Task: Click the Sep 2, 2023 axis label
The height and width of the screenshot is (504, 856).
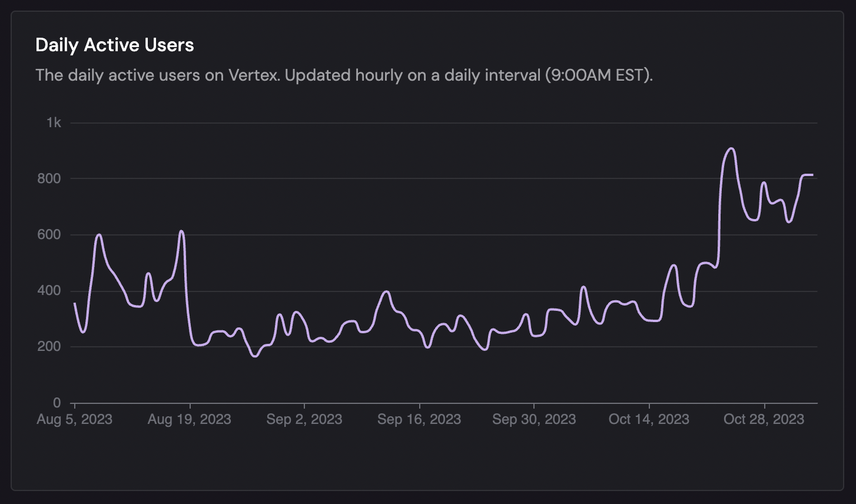Action: coord(304,419)
